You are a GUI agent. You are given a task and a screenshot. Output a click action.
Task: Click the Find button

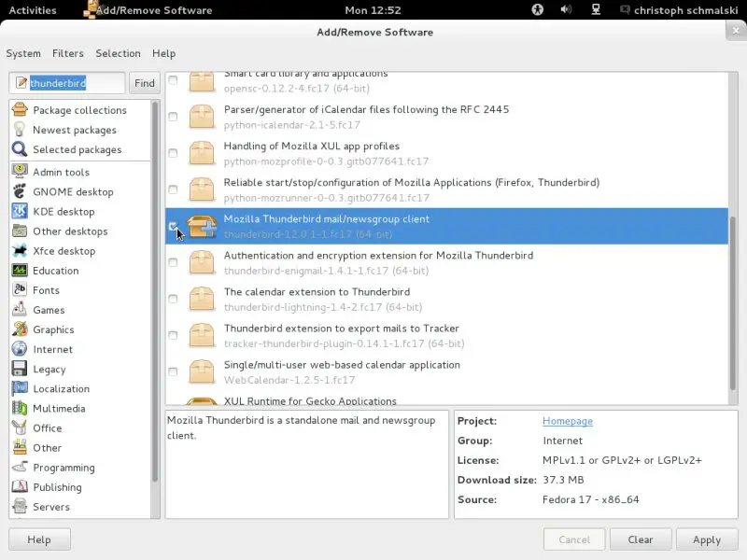pos(145,83)
